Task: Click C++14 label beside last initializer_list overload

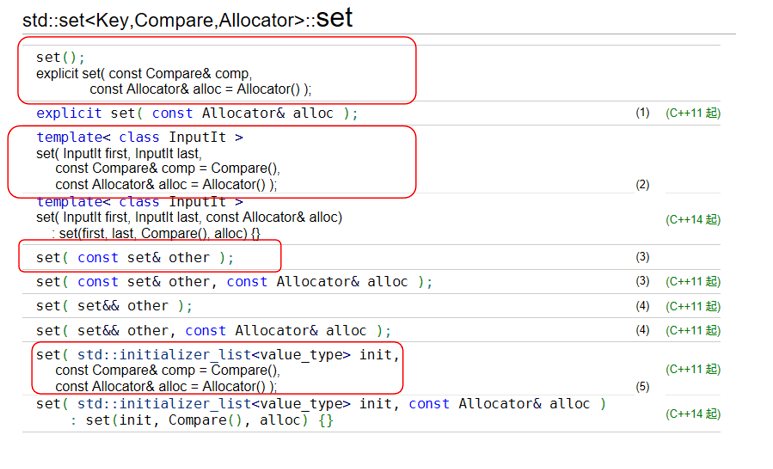Action: click(x=692, y=413)
